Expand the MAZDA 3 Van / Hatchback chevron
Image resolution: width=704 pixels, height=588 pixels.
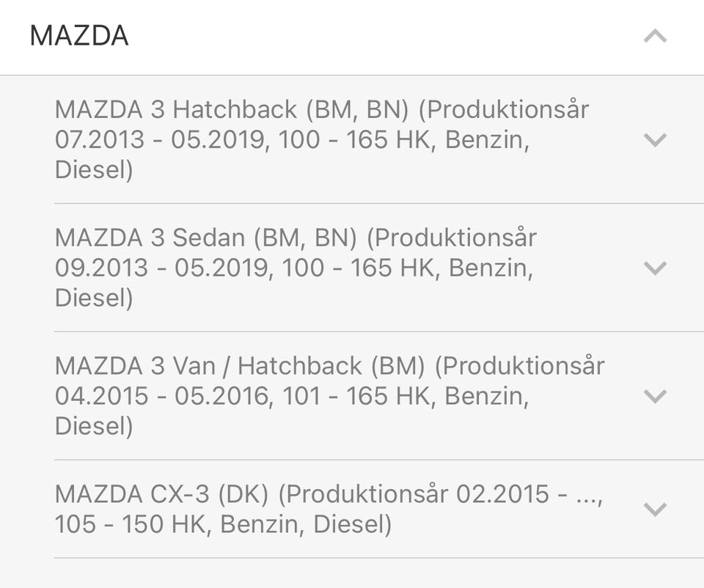coord(654,396)
